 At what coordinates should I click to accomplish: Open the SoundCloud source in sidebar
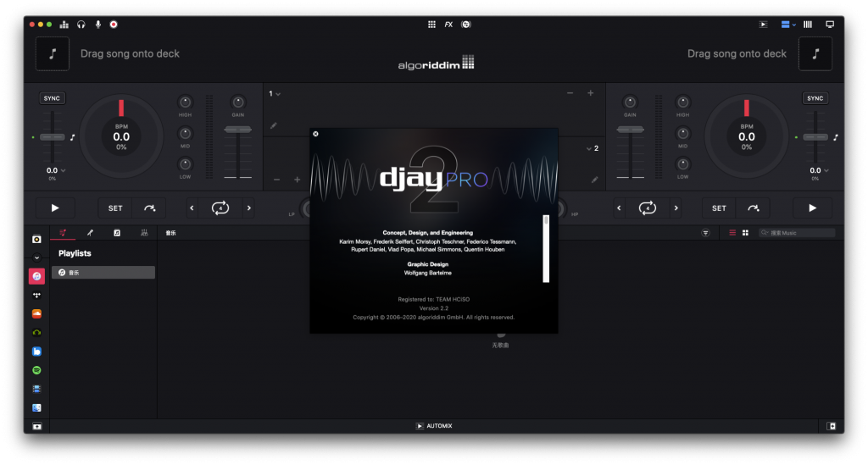(36, 313)
